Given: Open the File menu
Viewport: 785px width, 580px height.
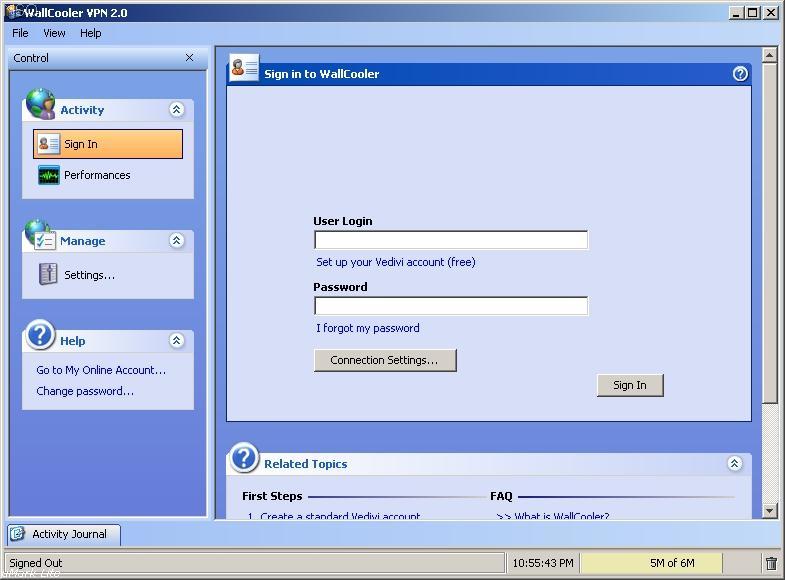Looking at the screenshot, I should coord(20,33).
